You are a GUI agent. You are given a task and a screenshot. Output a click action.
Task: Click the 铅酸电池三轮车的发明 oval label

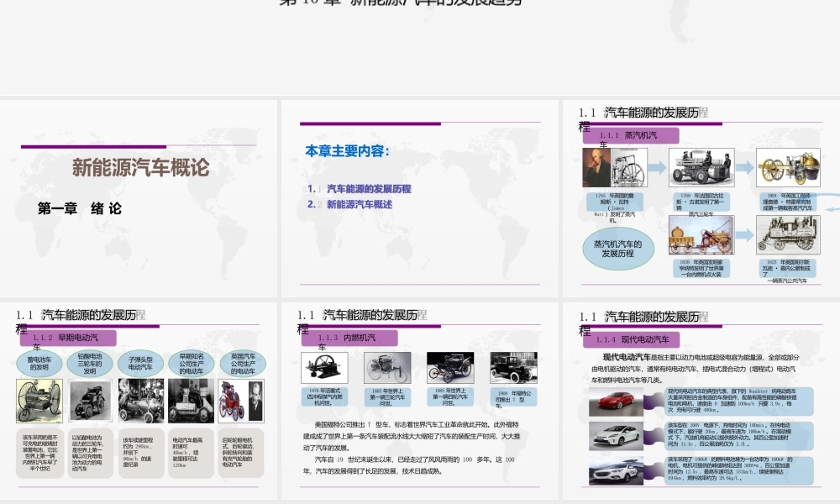90,363
